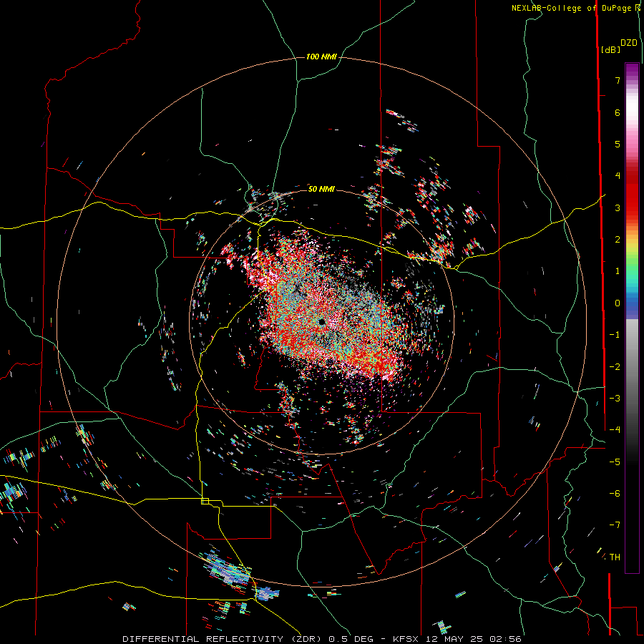This screenshot has height=644, width=644.
Task: Click the -4 dB scale value
Action: coord(615,430)
